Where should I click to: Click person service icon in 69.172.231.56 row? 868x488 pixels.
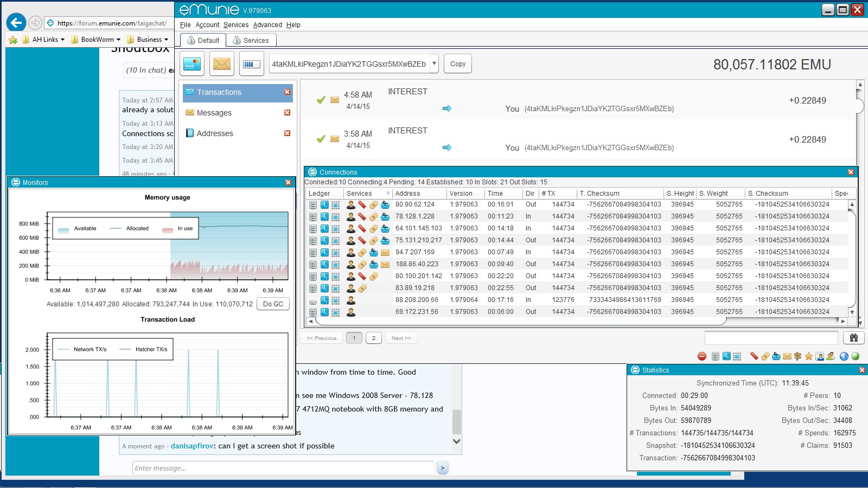pyautogui.click(x=351, y=312)
